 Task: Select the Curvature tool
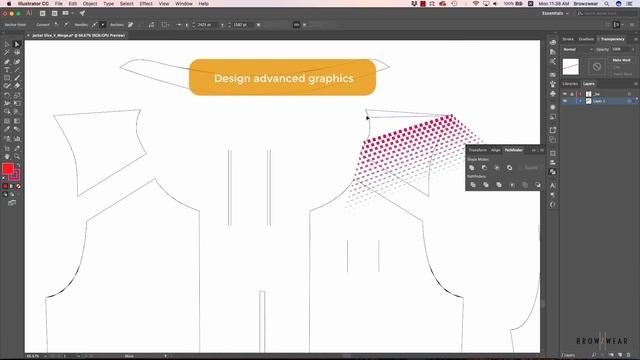click(17, 62)
